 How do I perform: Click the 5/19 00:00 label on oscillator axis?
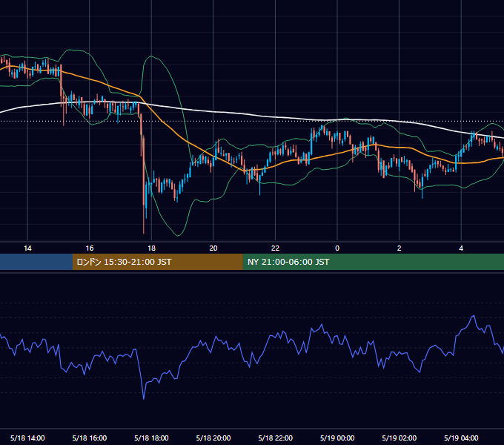pyautogui.click(x=337, y=438)
